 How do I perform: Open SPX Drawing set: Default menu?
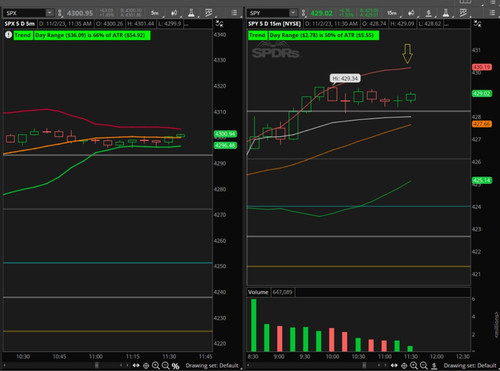212,366
